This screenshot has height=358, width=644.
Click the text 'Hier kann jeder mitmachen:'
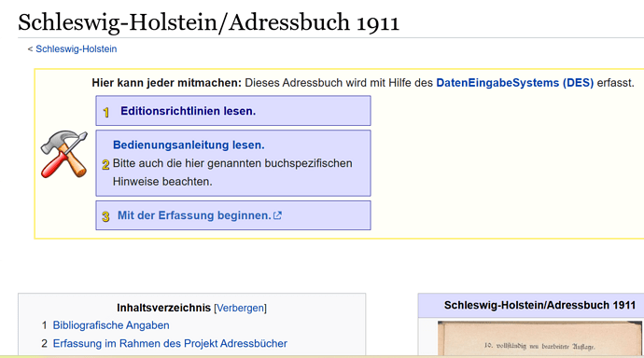167,83
